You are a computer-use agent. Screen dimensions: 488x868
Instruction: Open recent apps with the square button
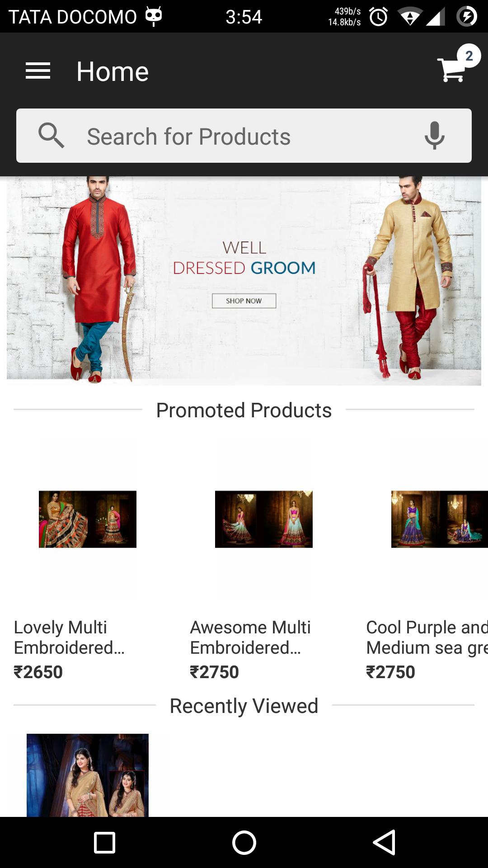(104, 843)
